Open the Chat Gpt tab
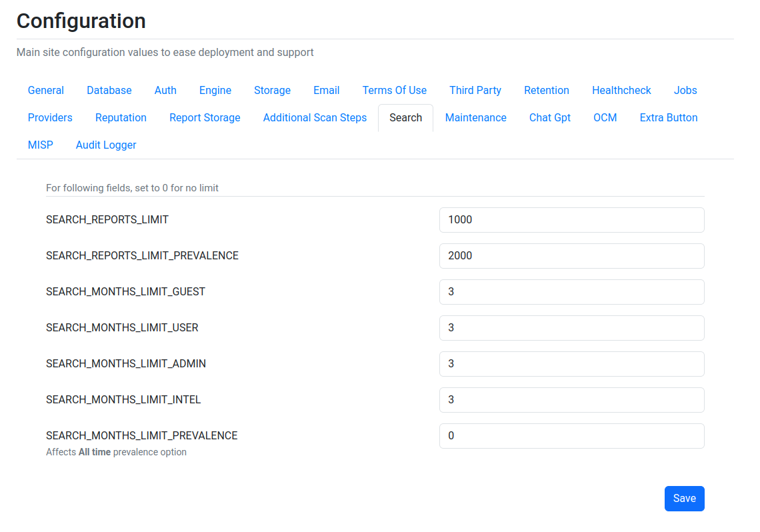760x532 pixels. (549, 118)
